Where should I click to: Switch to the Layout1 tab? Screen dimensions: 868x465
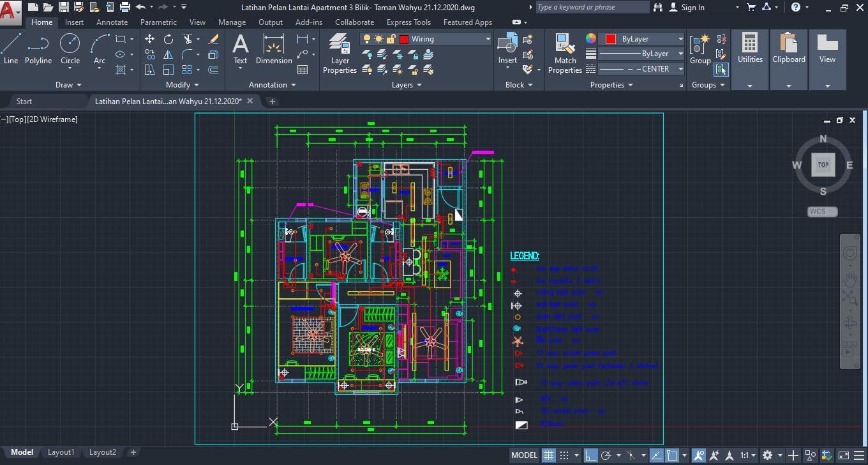(61, 452)
